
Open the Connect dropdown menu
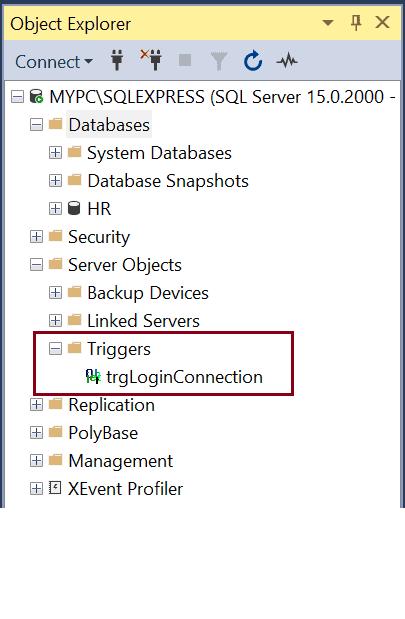pyautogui.click(x=54, y=62)
